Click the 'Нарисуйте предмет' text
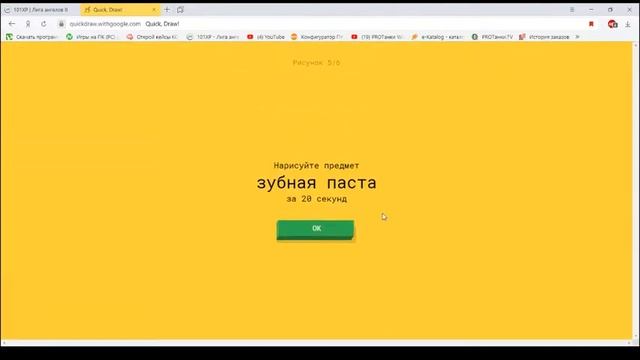 point(316,165)
